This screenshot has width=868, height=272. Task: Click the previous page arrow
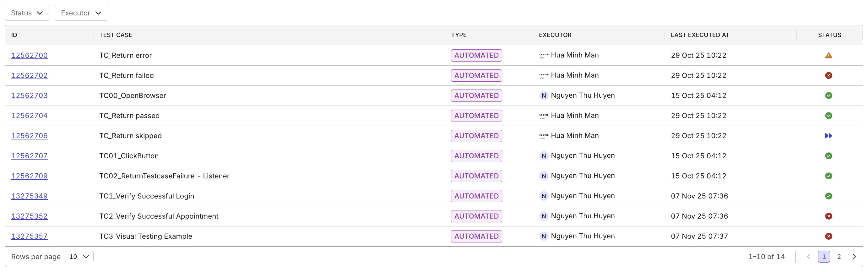(808, 257)
